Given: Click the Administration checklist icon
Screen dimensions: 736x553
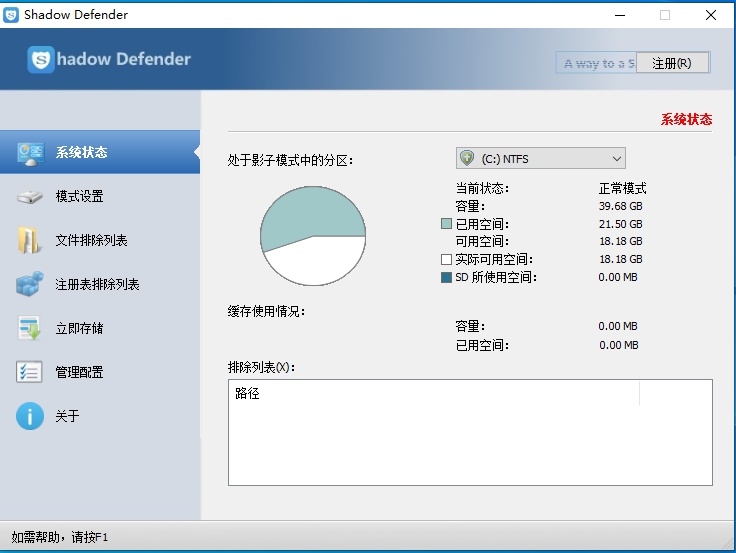Looking at the screenshot, I should (29, 372).
